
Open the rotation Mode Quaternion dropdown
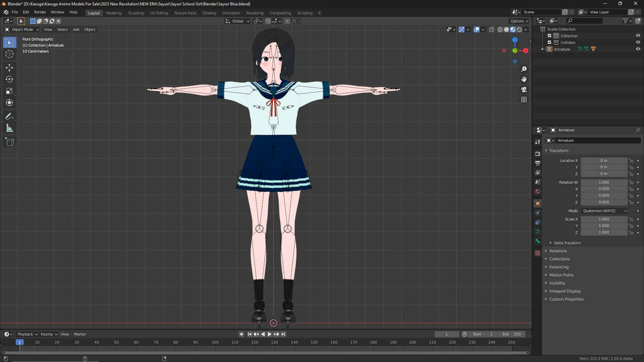[x=605, y=211]
